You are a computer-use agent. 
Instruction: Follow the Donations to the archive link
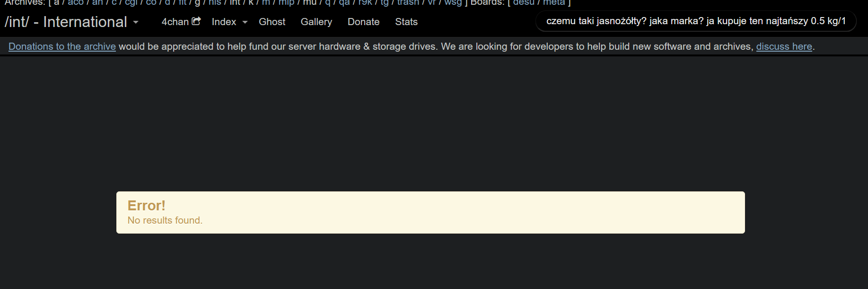coord(62,46)
